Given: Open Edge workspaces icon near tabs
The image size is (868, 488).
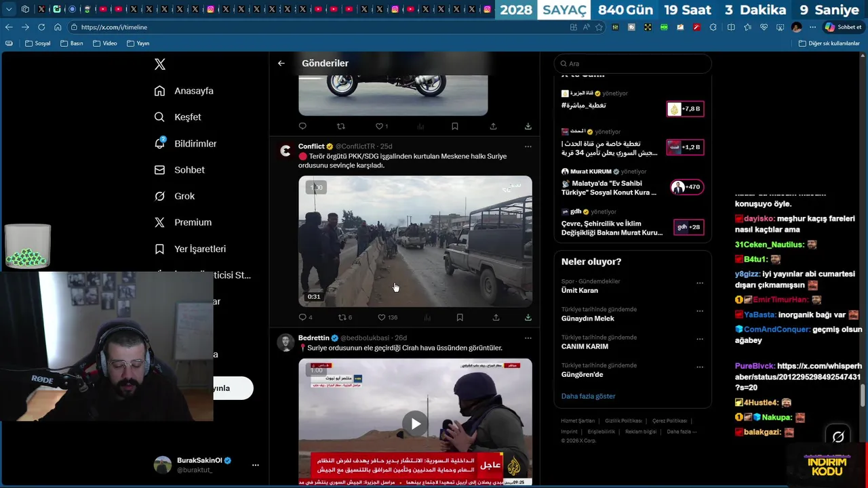Looking at the screenshot, I should 25,9.
